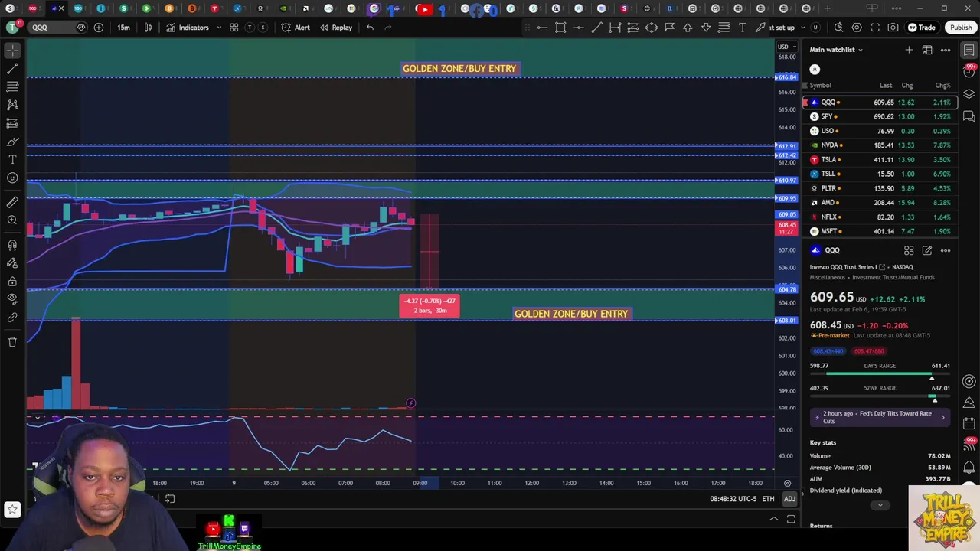Click the quick search icon in top toolbar
Viewport: 980px width, 551px height.
pos(838,28)
